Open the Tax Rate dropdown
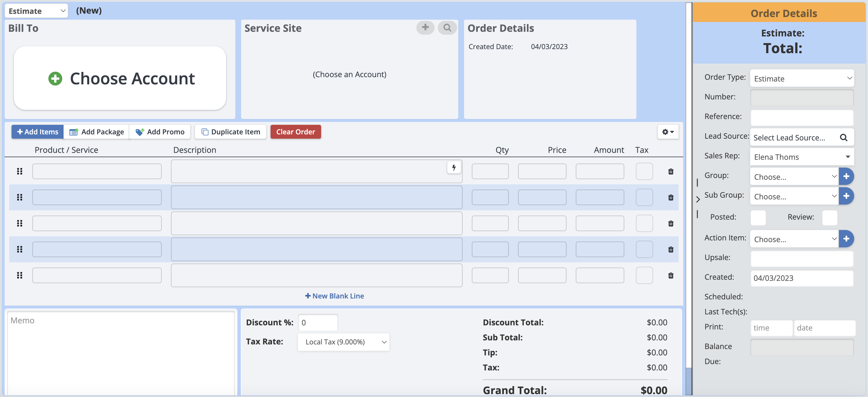Image resolution: width=868 pixels, height=397 pixels. click(x=343, y=342)
